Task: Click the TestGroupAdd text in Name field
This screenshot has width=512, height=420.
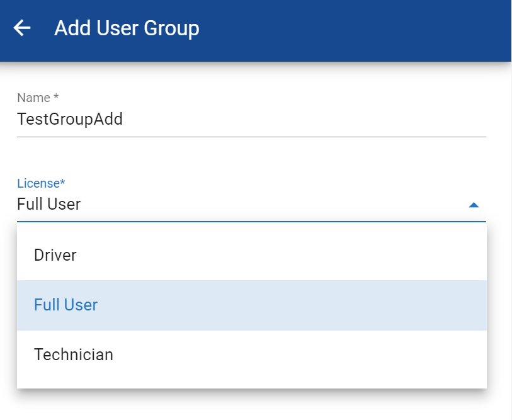Action: click(70, 119)
